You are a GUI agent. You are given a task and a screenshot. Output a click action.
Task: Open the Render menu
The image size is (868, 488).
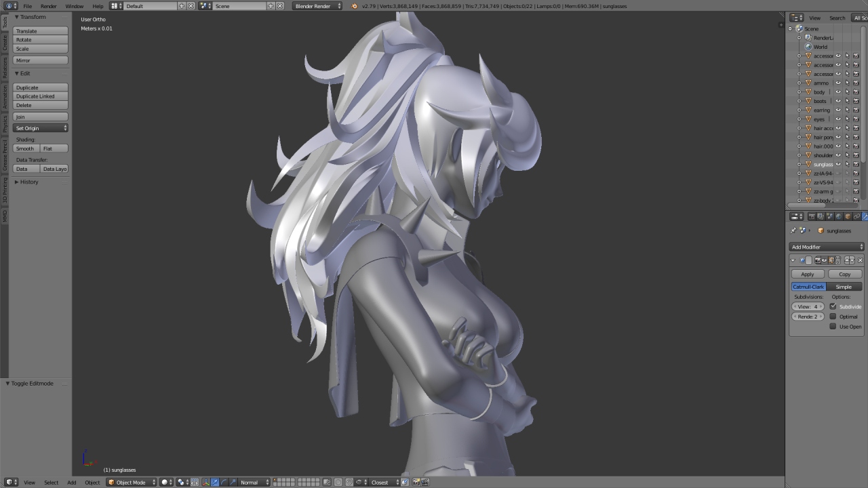click(x=49, y=6)
